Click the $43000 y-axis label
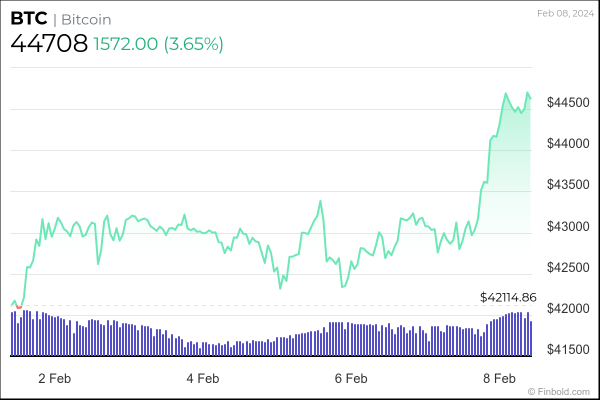The image size is (600, 400). click(566, 226)
